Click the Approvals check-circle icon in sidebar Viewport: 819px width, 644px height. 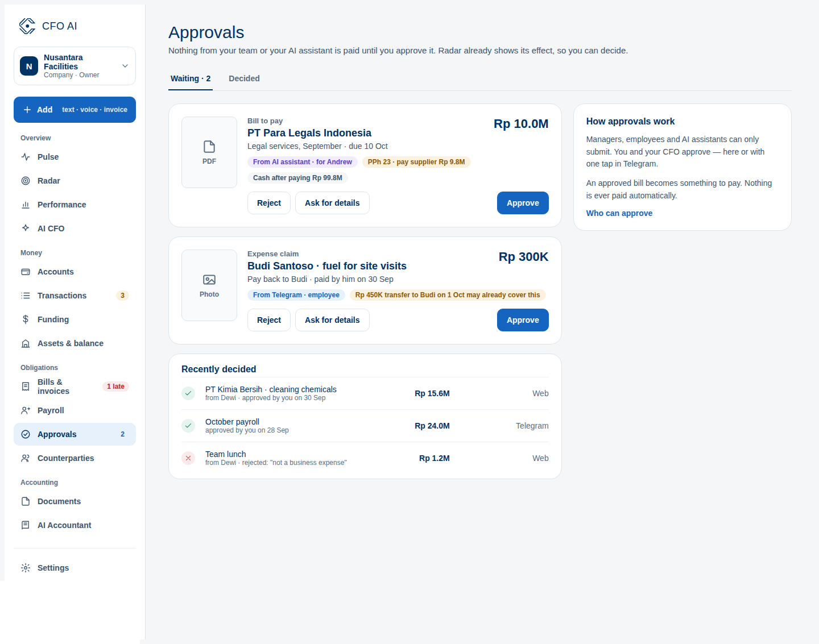point(26,434)
